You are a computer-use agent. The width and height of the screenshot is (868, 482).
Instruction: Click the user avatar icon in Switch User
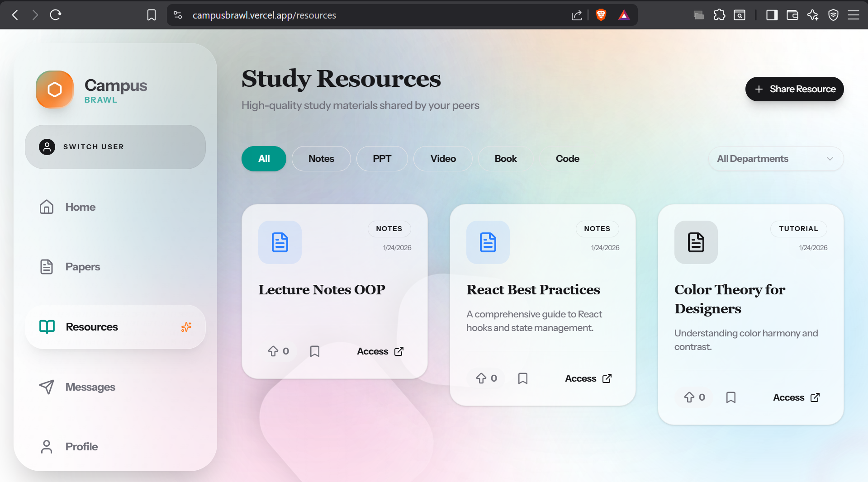(x=47, y=147)
